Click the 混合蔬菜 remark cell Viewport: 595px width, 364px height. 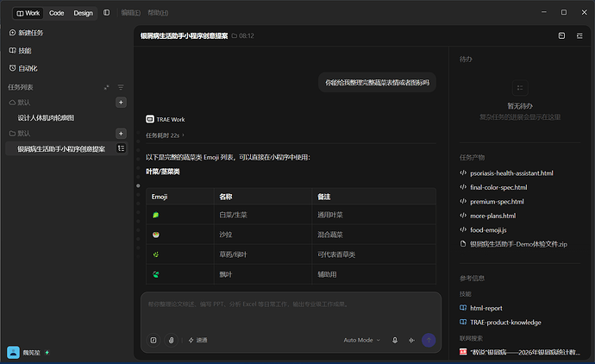pos(373,235)
